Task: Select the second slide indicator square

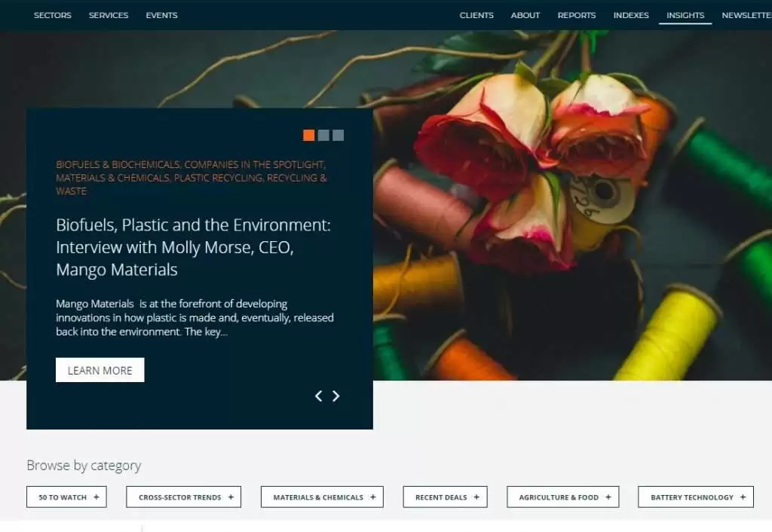Action: 323,136
